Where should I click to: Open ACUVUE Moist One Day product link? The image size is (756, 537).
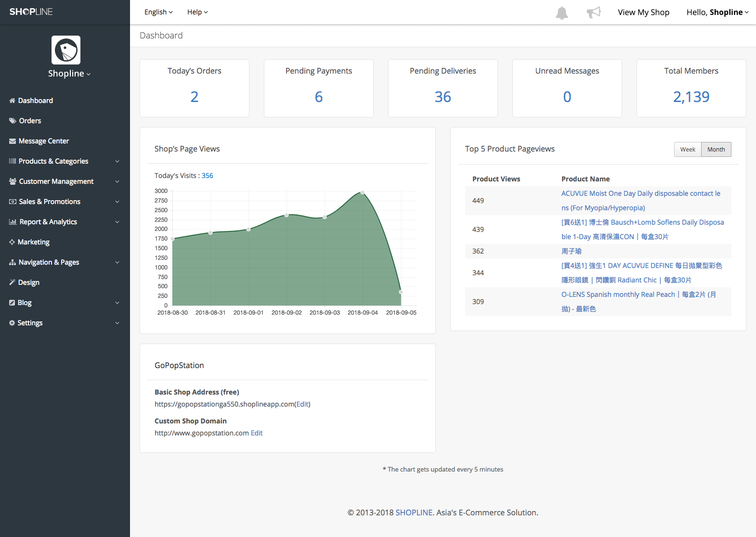tap(641, 201)
